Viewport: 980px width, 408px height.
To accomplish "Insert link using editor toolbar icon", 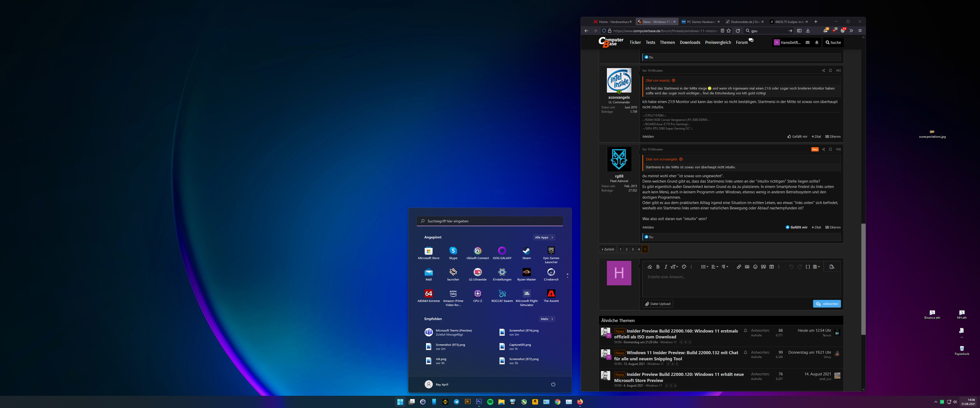I will click(x=738, y=267).
